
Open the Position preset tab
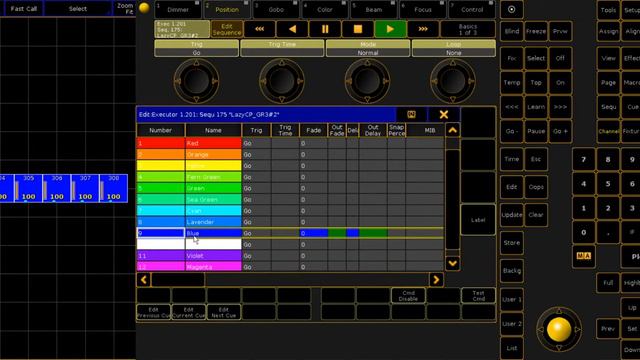(x=227, y=9)
